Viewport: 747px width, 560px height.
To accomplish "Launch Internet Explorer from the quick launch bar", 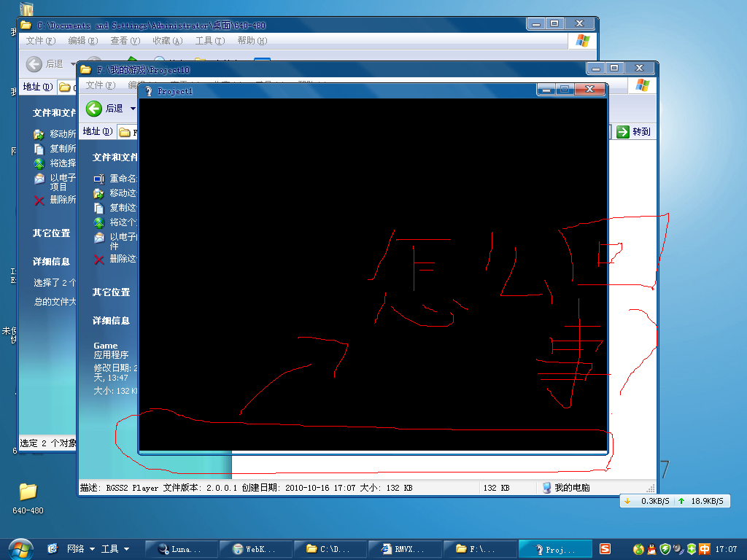I will (53, 549).
